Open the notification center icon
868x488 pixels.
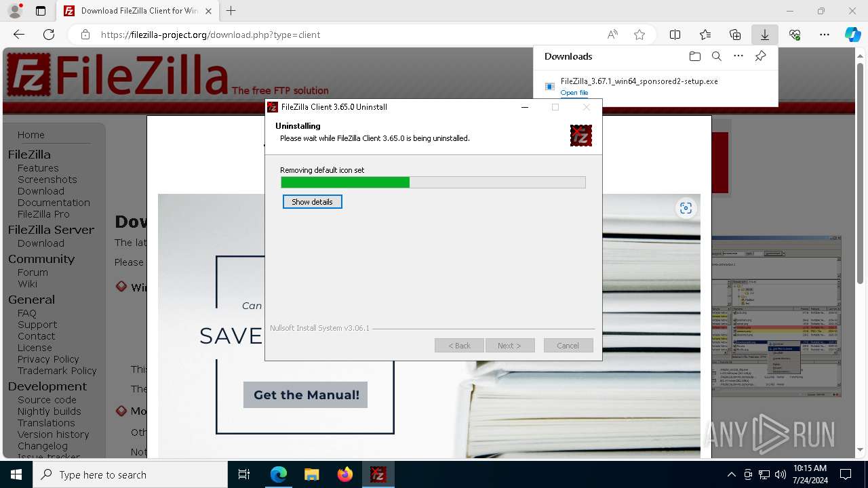(x=846, y=474)
